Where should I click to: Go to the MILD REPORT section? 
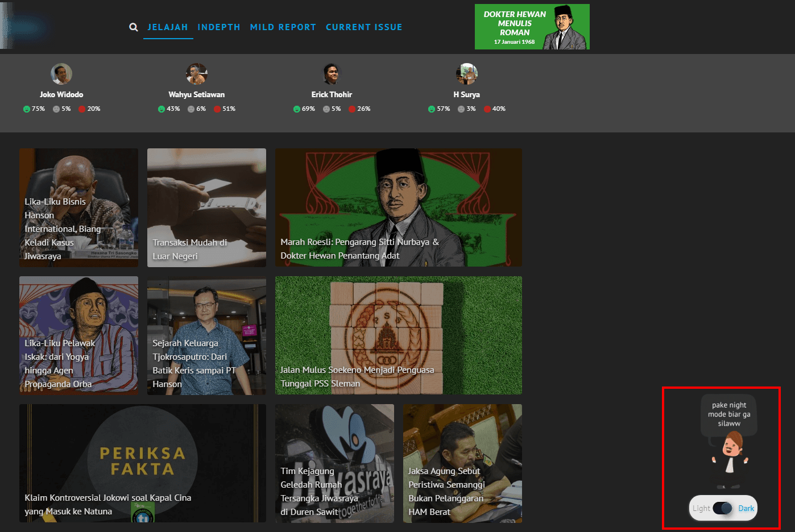pyautogui.click(x=283, y=27)
